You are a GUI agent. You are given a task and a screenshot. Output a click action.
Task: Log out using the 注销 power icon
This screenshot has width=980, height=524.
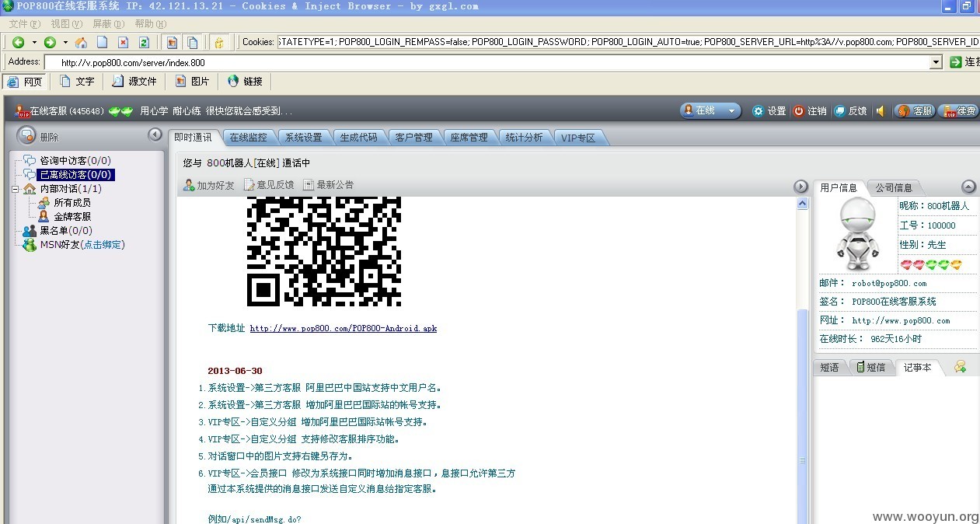(798, 111)
